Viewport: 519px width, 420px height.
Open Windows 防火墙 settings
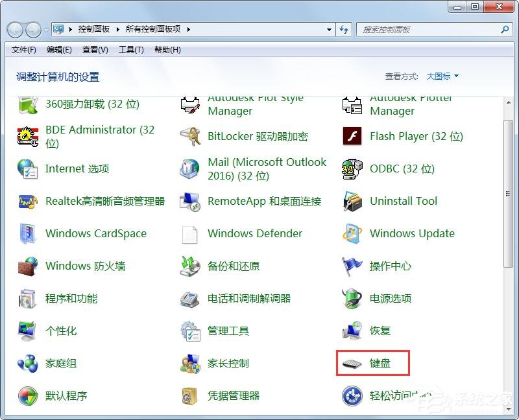[85, 266]
